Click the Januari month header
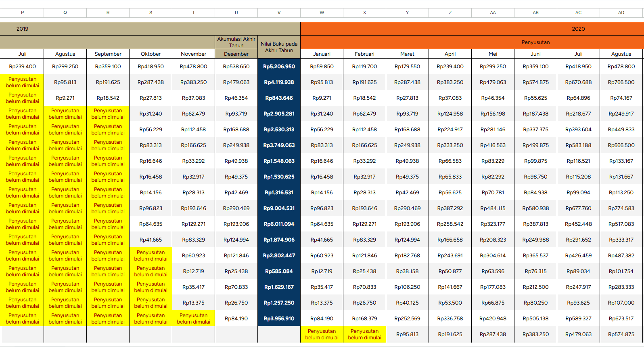This screenshot has height=347, width=644. pos(322,54)
